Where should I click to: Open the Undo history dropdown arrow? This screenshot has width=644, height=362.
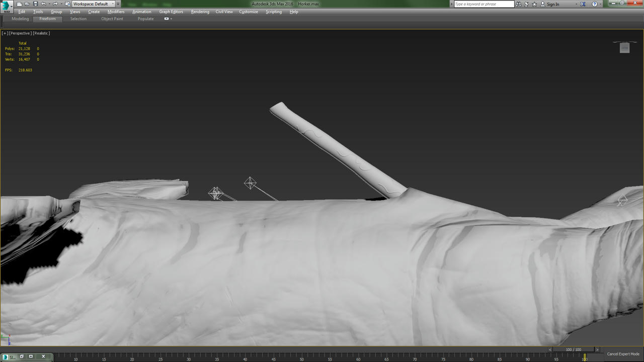tap(49, 4)
